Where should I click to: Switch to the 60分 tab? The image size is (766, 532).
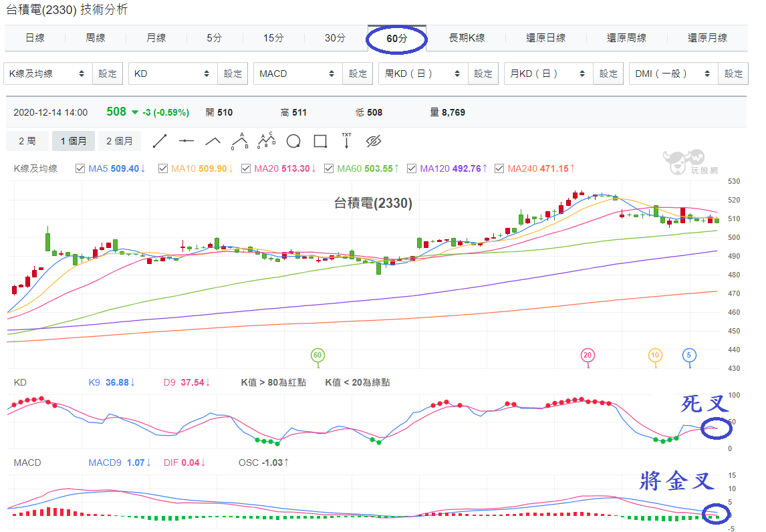point(396,39)
